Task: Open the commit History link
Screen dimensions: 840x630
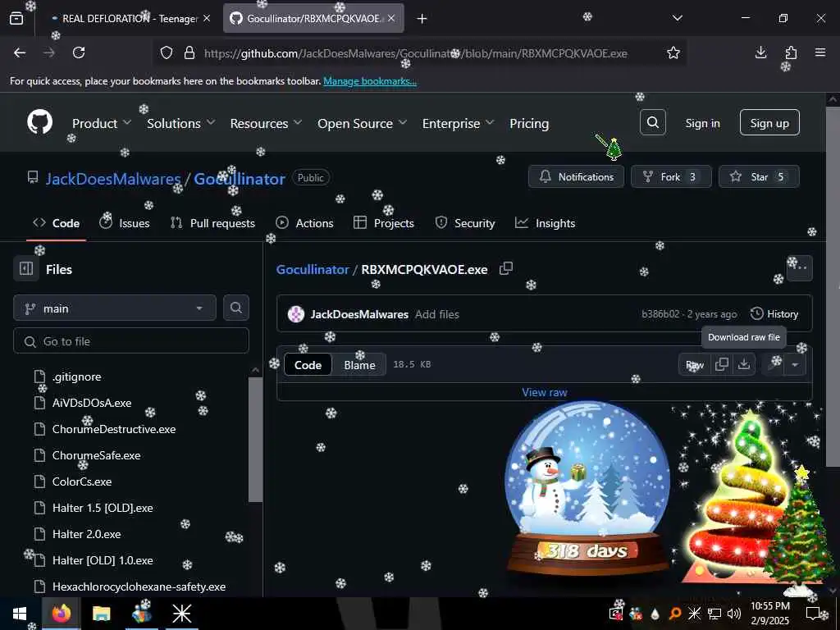Action: [774, 314]
